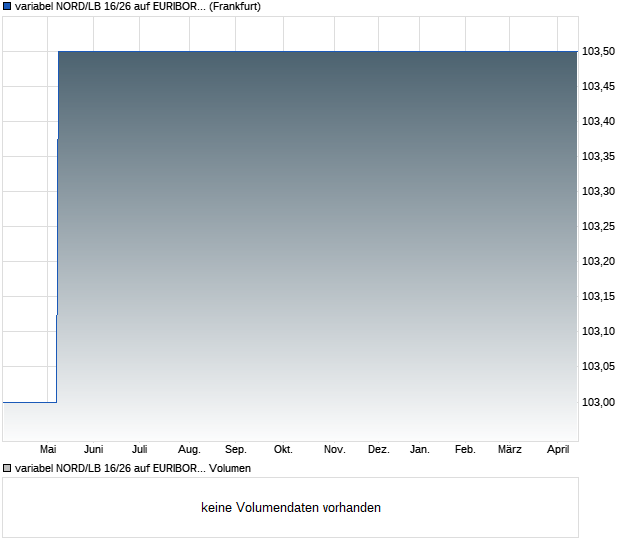This screenshot has width=620, height=546.
Task: Click the Aug. month marker
Action: (189, 450)
